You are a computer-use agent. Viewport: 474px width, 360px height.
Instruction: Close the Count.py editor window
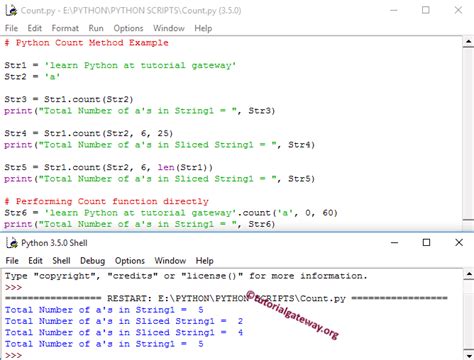coord(458,10)
